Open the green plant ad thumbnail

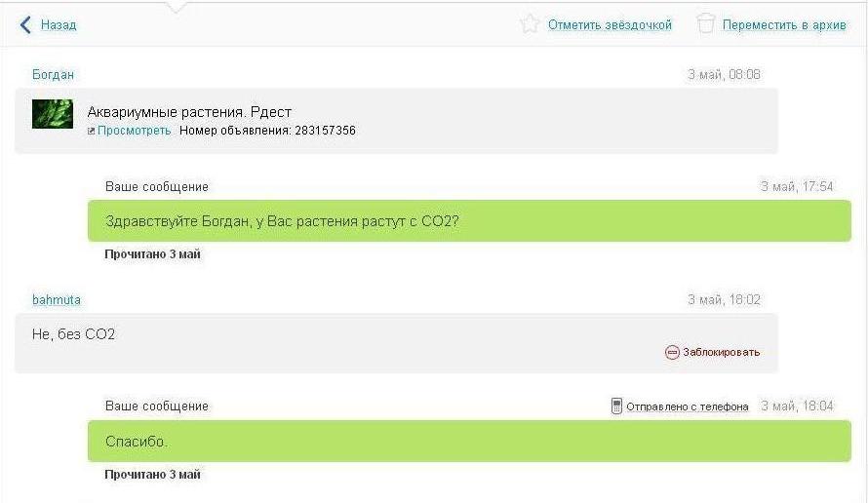coord(53,114)
